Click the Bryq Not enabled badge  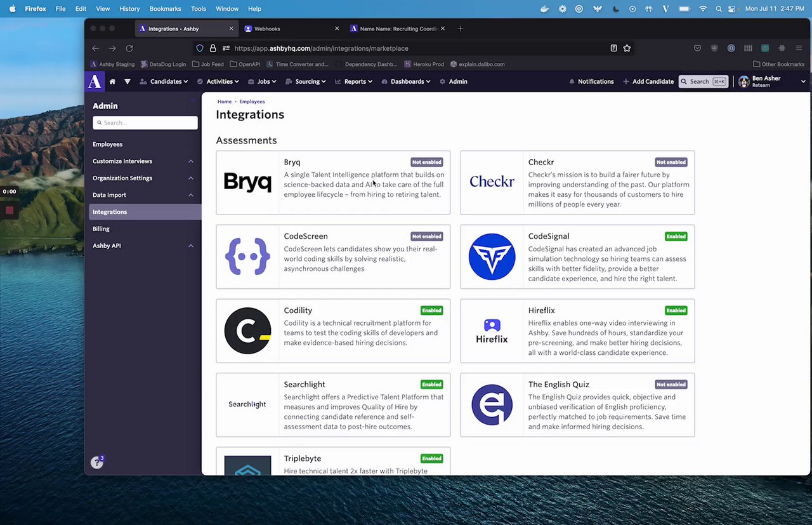tap(427, 162)
